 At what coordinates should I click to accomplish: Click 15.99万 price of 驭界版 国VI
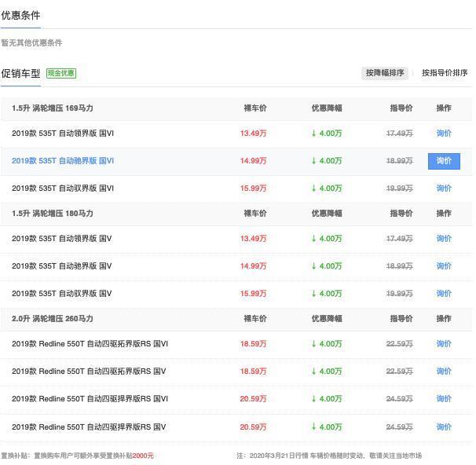click(253, 189)
